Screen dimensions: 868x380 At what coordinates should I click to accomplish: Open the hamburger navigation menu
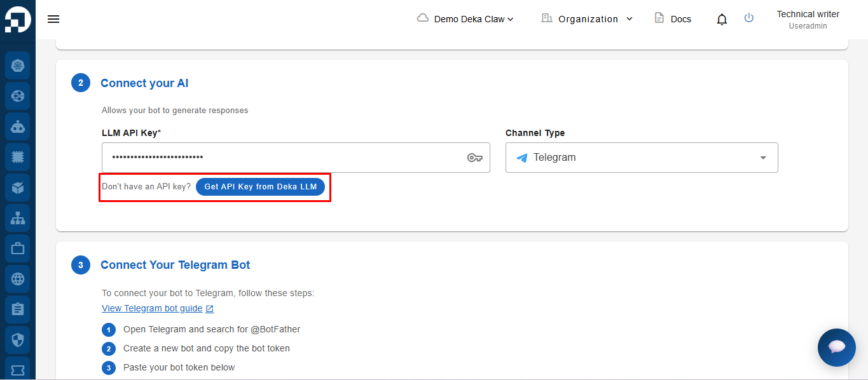pos(53,19)
